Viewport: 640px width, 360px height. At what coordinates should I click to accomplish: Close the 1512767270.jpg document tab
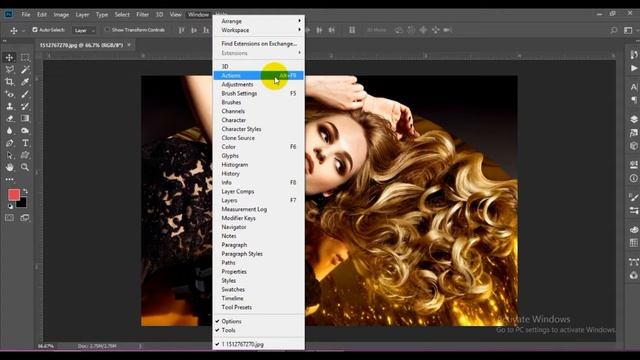pos(129,44)
